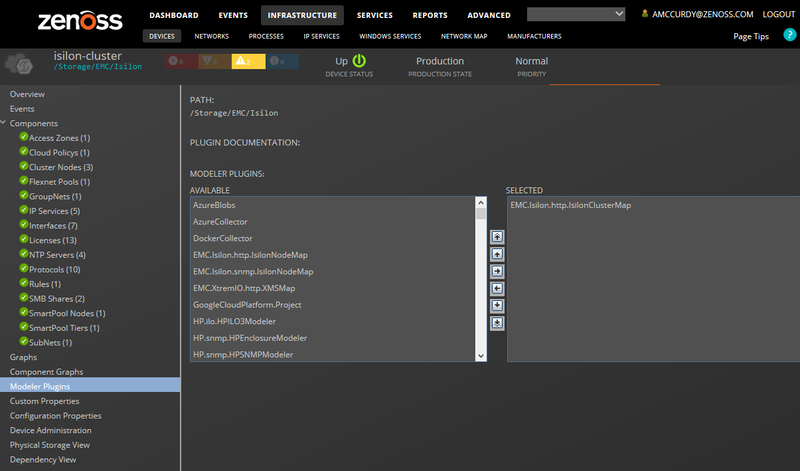Click the green check icon for Access Zones
The image size is (800, 471).
(x=23, y=136)
